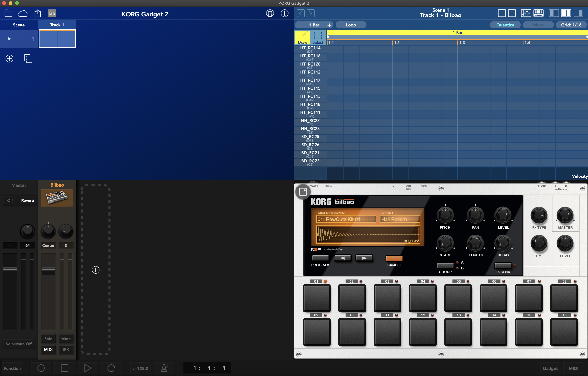This screenshot has width=588, height=376.
Task: Click the export share icon
Action: [38, 13]
